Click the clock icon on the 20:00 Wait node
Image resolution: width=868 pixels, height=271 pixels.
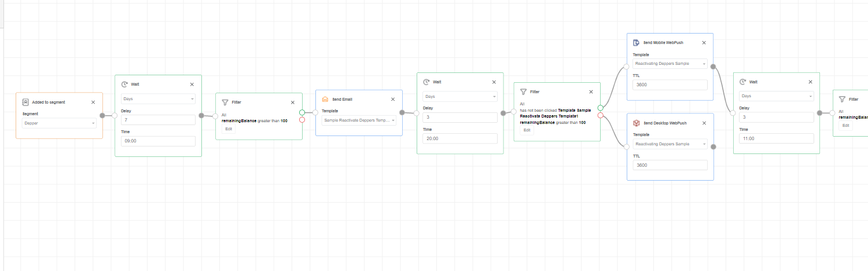click(426, 82)
